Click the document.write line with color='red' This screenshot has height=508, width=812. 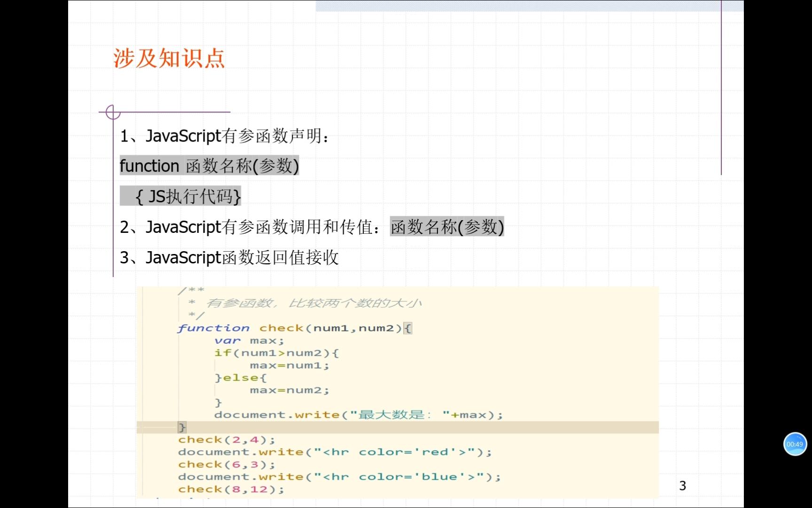tap(335, 452)
